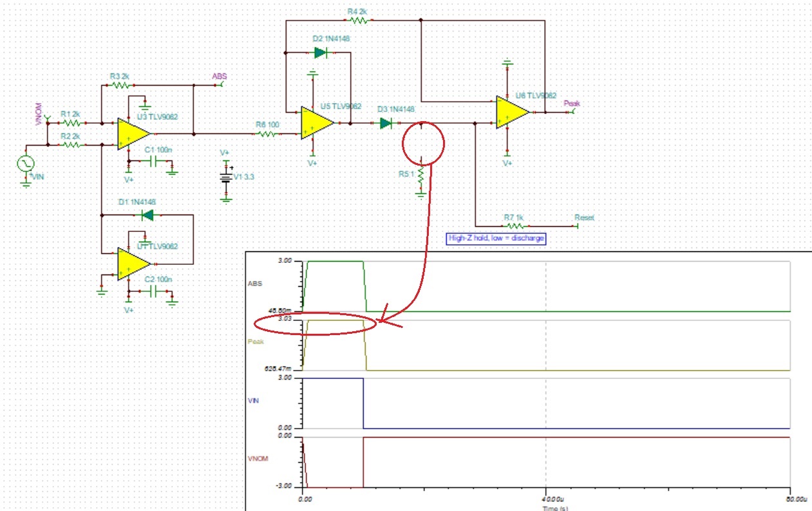Click resistor R6 100 symbol
The width and height of the screenshot is (812, 511).
tap(267, 134)
